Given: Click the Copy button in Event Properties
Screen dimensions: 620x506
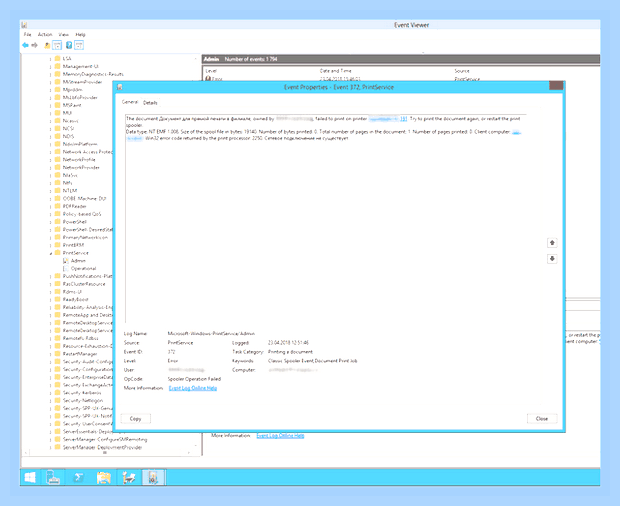Looking at the screenshot, I should click(x=136, y=419).
